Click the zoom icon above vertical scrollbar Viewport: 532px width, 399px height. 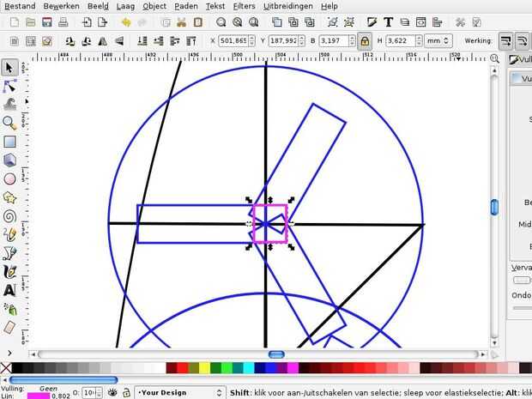tap(495, 58)
